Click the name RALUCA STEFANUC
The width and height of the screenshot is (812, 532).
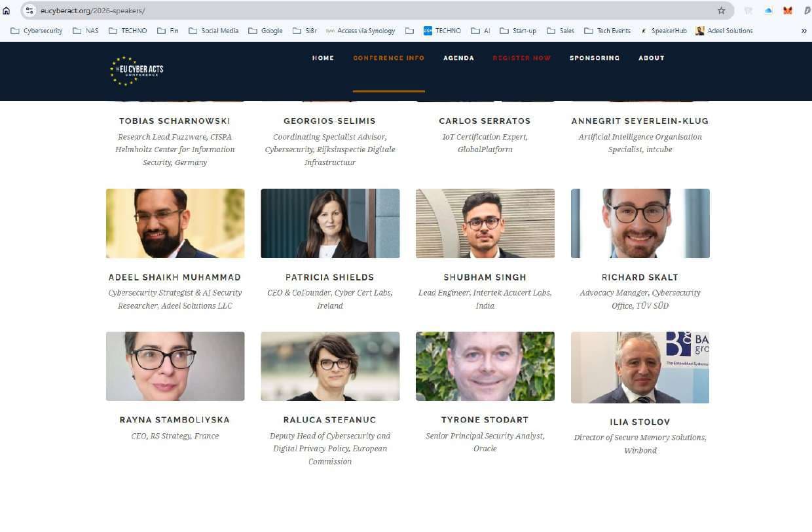329,420
